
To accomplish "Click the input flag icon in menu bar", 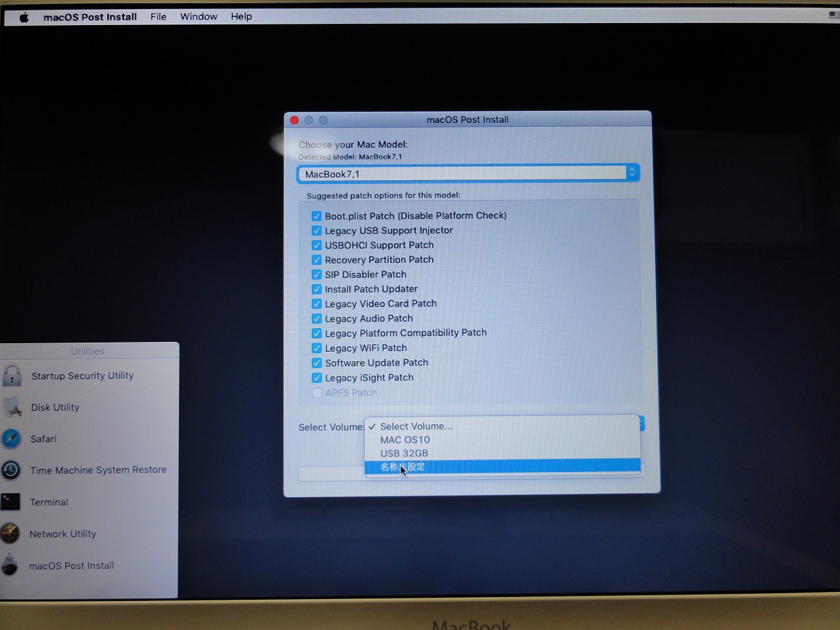I will pyautogui.click(x=834, y=16).
